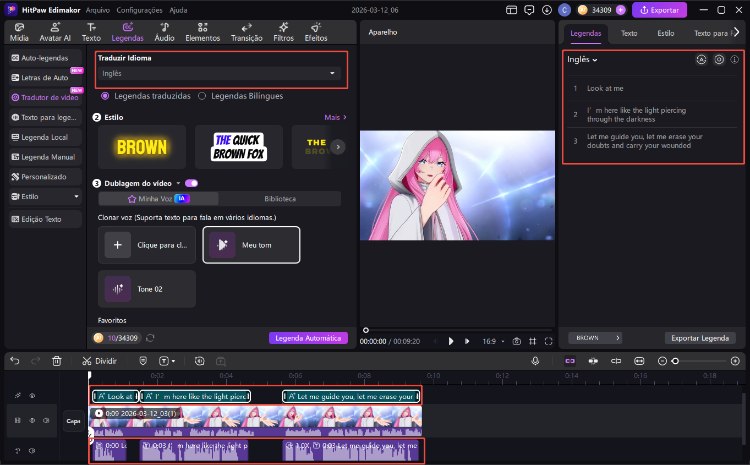The width and height of the screenshot is (750, 465).
Task: Open the Efeitos panel
Action: 316,32
